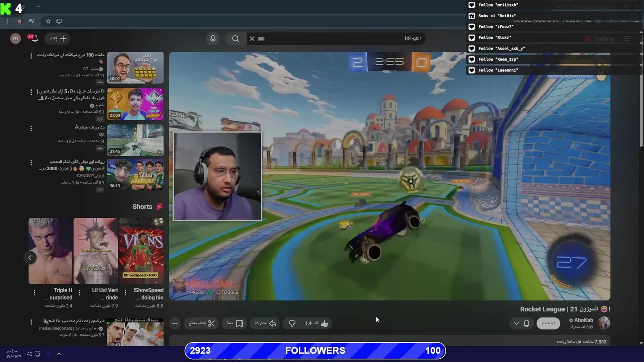Focus the YouTube search field

(335, 38)
